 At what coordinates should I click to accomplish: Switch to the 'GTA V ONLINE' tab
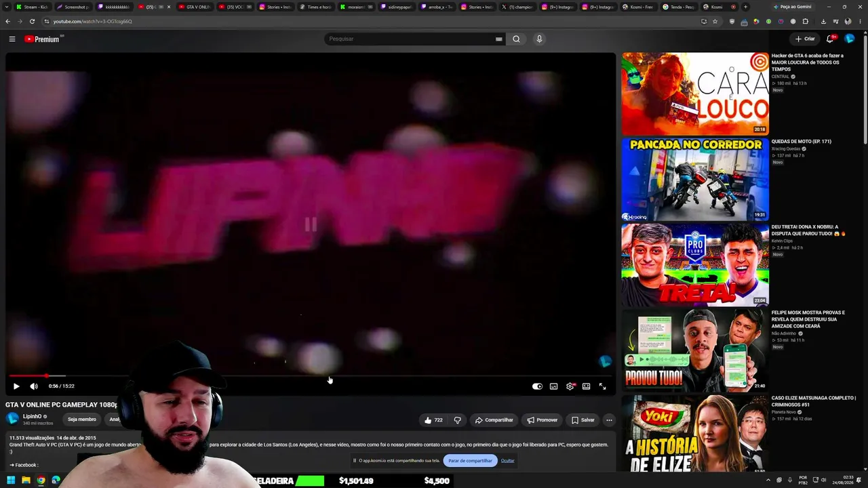coord(194,7)
